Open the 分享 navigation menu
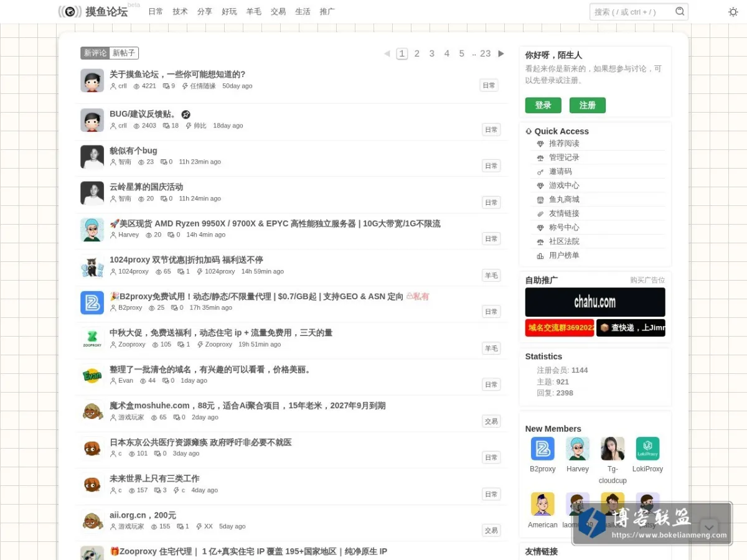The height and width of the screenshot is (560, 747). coord(205,12)
